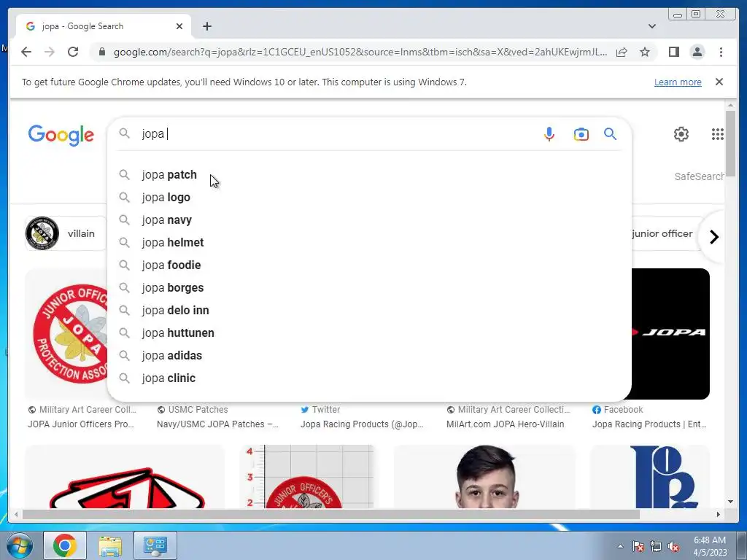The image size is (747, 560).
Task: Open Action Center flag tray icon
Action: (x=638, y=547)
